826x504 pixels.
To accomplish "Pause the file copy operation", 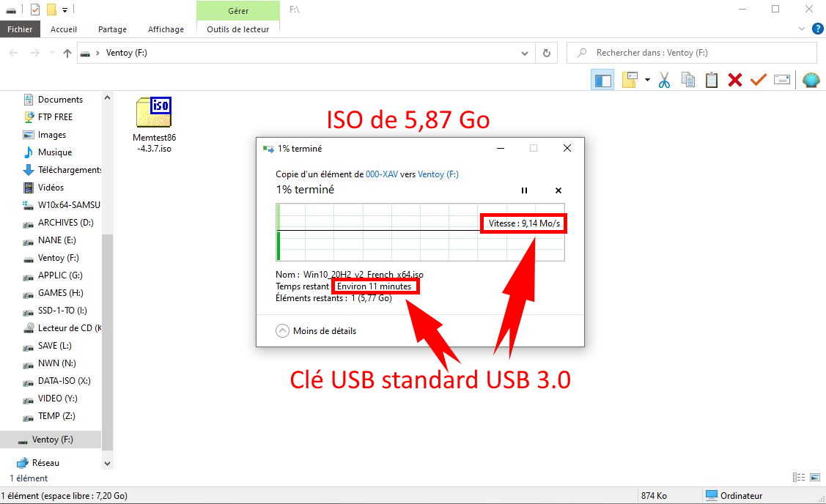I will coord(524,190).
